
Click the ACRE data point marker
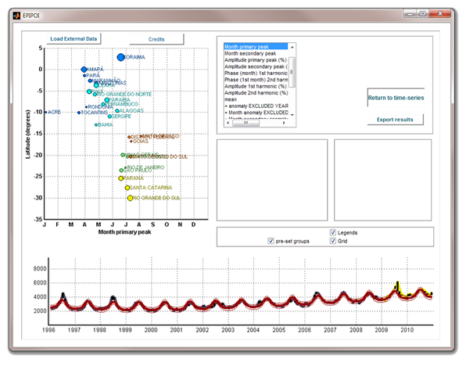click(x=46, y=112)
